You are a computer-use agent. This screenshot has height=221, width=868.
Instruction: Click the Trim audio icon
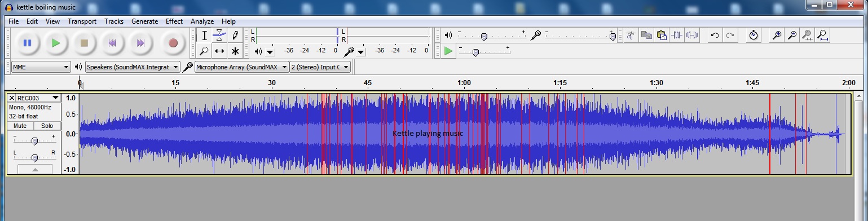coord(677,35)
